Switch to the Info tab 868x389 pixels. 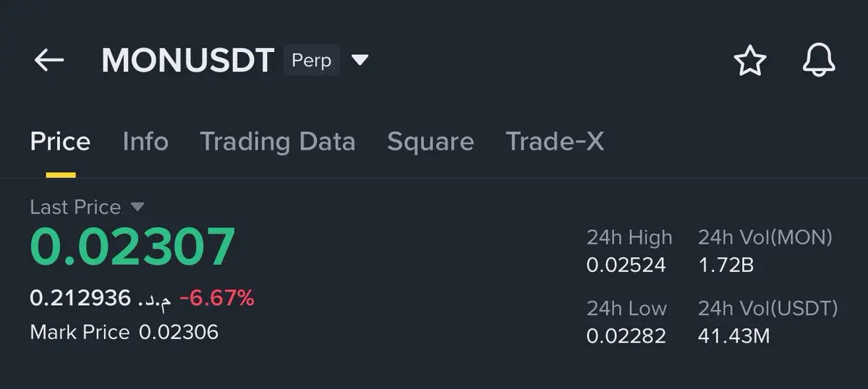point(145,142)
